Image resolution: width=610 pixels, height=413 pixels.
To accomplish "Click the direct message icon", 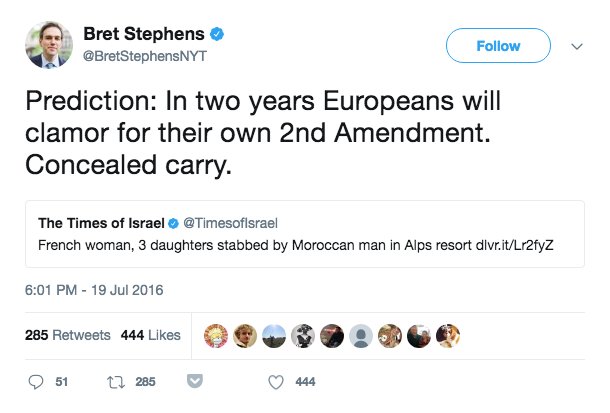I will pyautogui.click(x=196, y=381).
